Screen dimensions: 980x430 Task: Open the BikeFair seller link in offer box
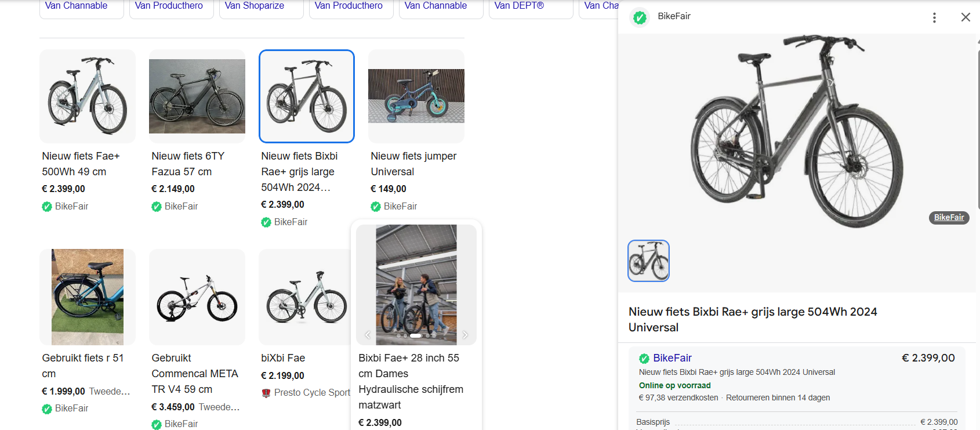672,358
